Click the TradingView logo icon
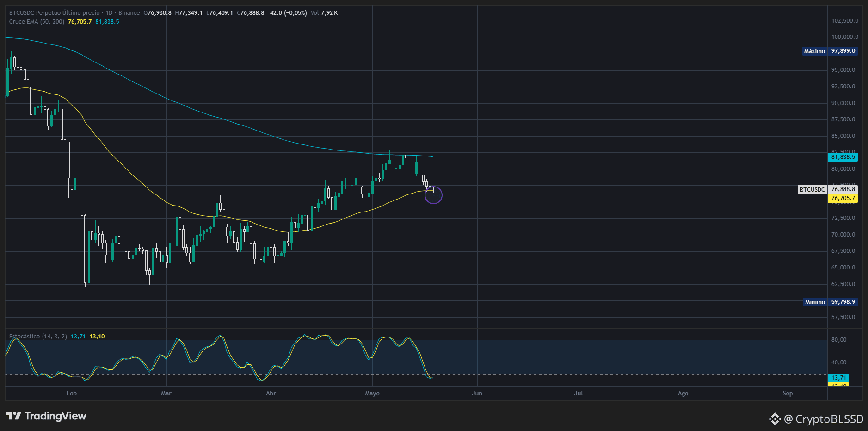Viewport: 868px width, 431px height. pyautogui.click(x=13, y=416)
